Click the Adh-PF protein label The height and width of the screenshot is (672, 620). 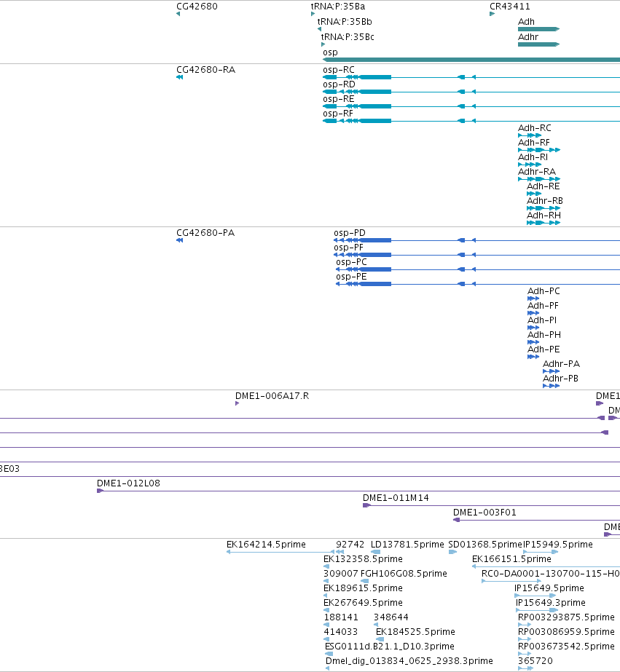click(543, 306)
